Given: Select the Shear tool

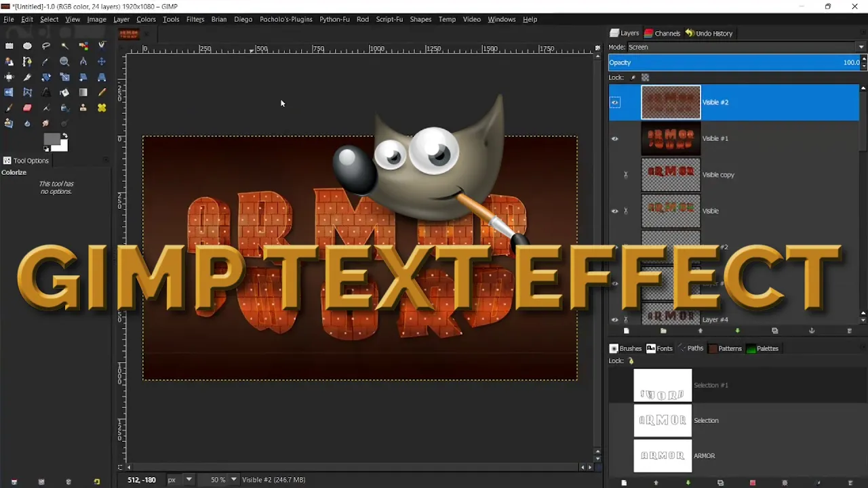Looking at the screenshot, I should pos(83,77).
